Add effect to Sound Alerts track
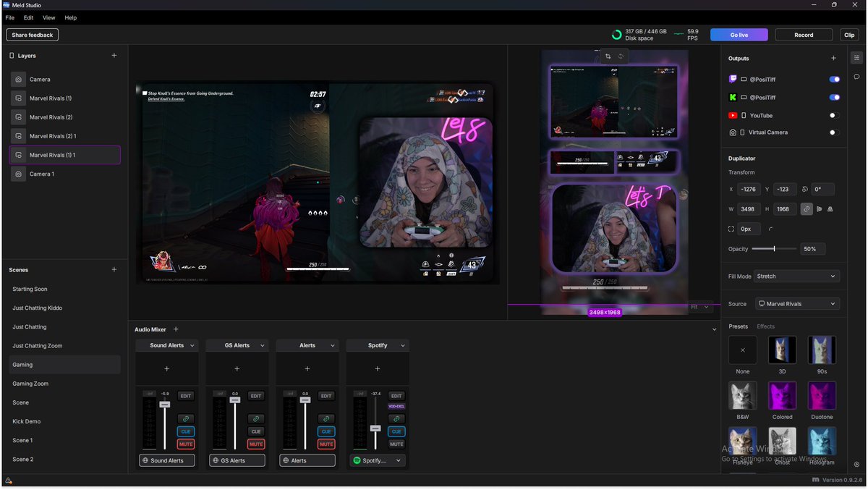This screenshot has height=490, width=868. click(166, 369)
